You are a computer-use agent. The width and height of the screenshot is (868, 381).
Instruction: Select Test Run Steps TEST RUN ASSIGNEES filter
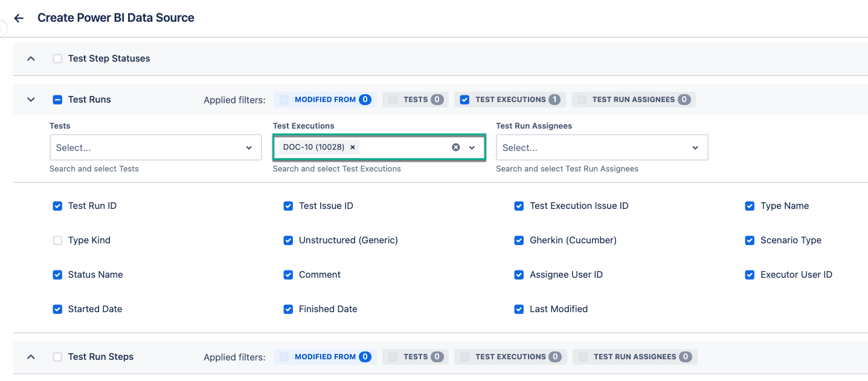pos(634,357)
